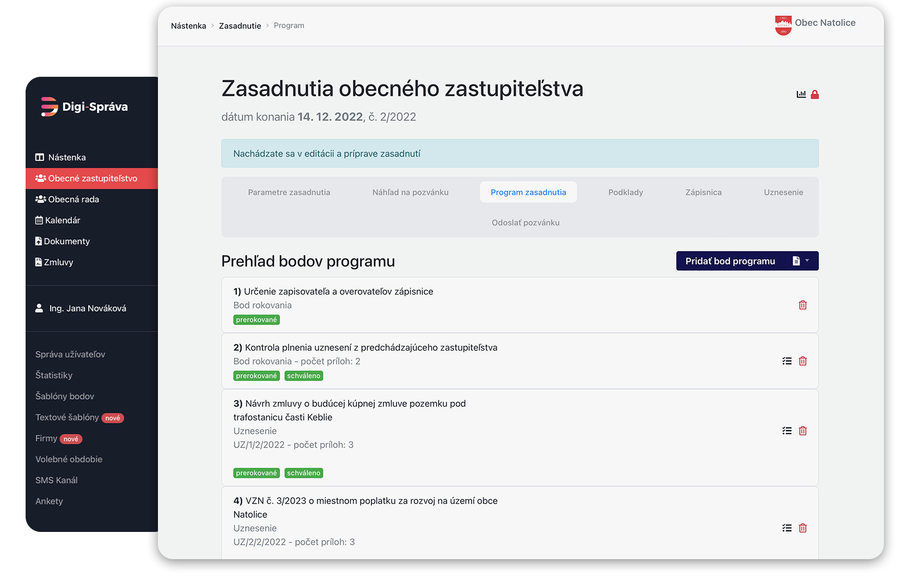Click the document icon on Pridať bod programu
The image size is (915, 588).
point(796,261)
